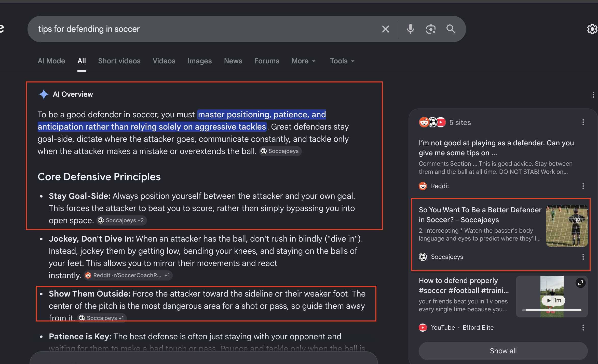Select the All results tab
Image resolution: width=598 pixels, height=364 pixels.
(81, 61)
